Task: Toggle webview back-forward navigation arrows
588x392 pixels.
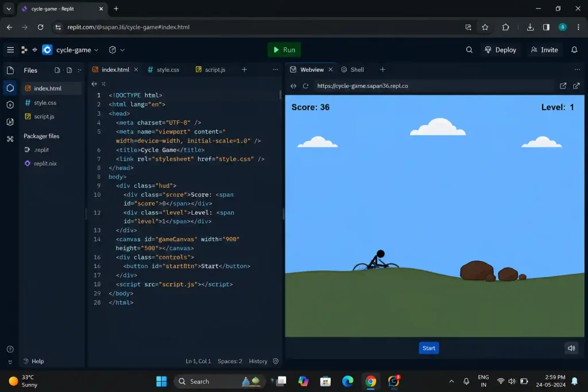Action: click(293, 86)
